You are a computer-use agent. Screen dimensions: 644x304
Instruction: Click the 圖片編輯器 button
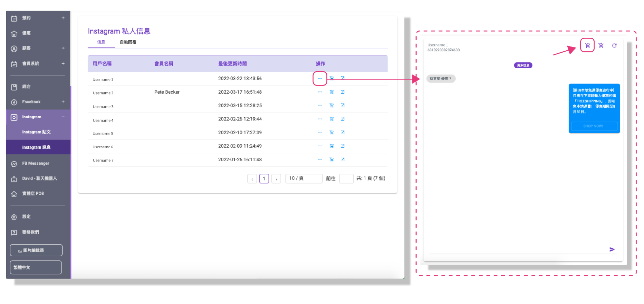36,250
